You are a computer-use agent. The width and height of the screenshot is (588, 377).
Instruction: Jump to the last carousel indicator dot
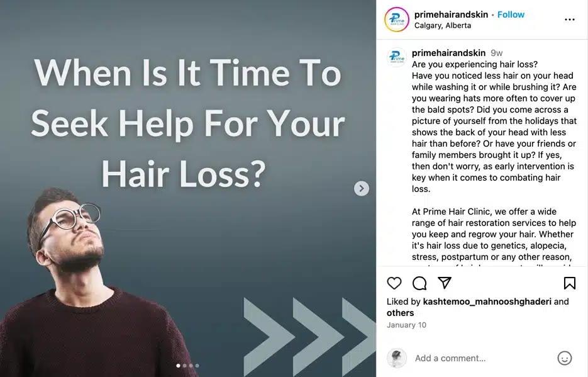point(197,366)
